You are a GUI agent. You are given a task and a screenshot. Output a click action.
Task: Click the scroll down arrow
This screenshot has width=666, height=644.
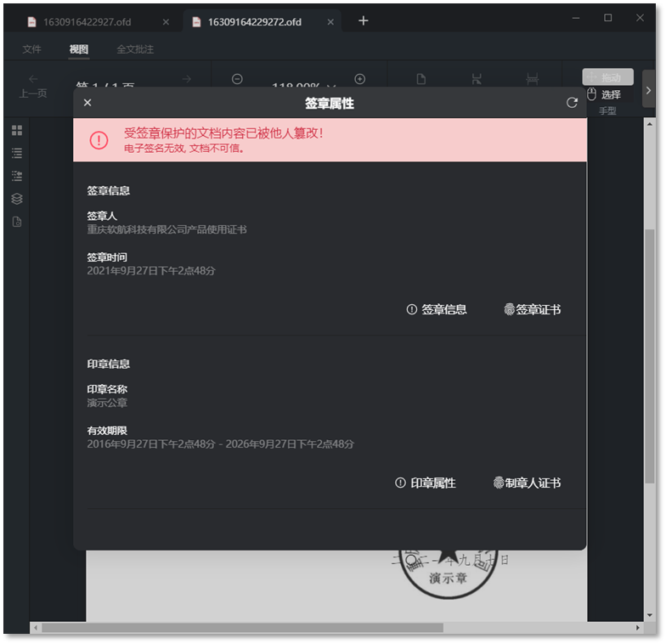(649, 615)
